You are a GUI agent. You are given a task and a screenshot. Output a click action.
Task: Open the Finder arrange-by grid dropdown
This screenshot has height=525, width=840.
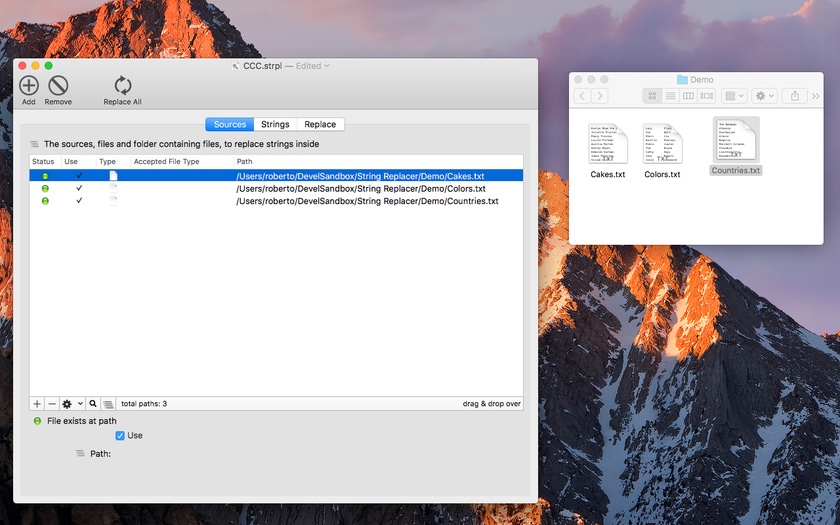coord(733,96)
